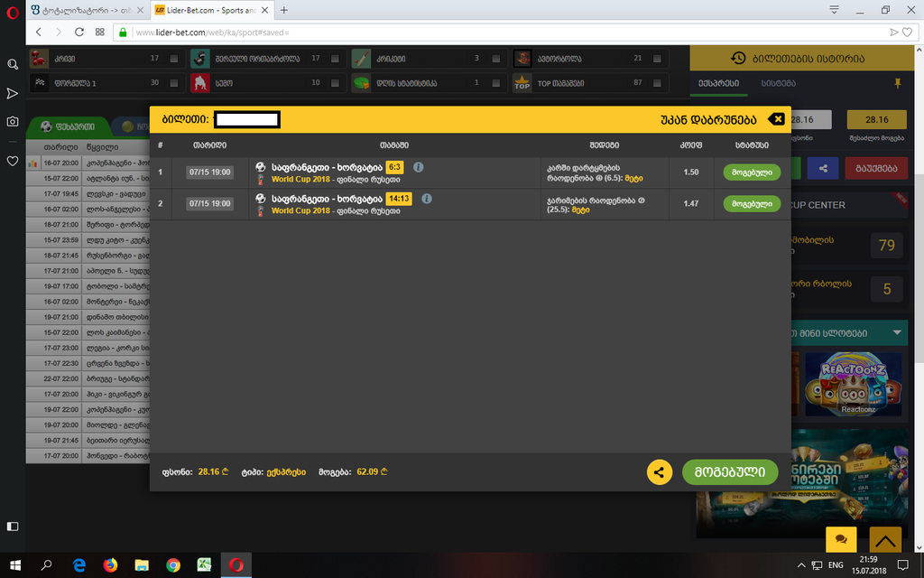Click the auto racing sport icon
Image resolution: width=924 pixels, height=578 pixels.
tap(522, 59)
